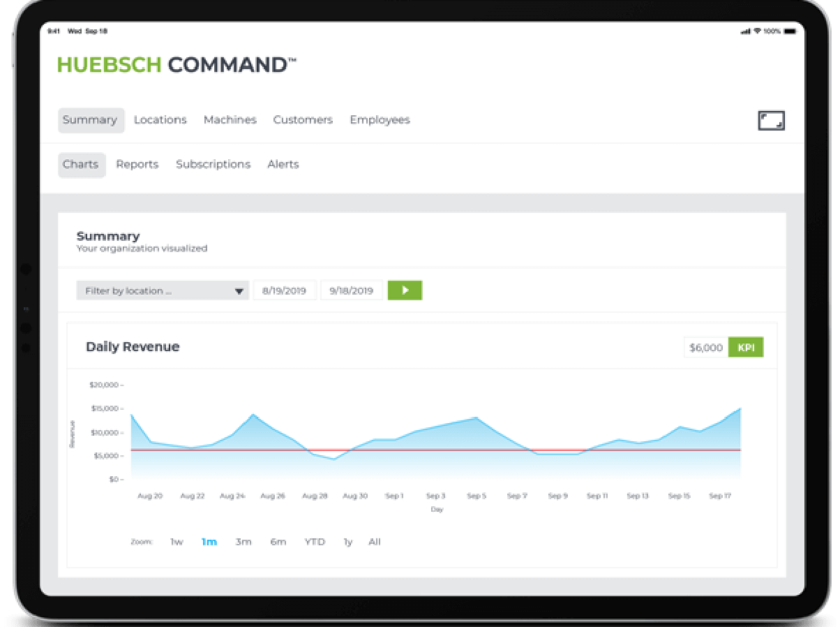Tap the battery icon in status bar
840x627 pixels.
789,31
